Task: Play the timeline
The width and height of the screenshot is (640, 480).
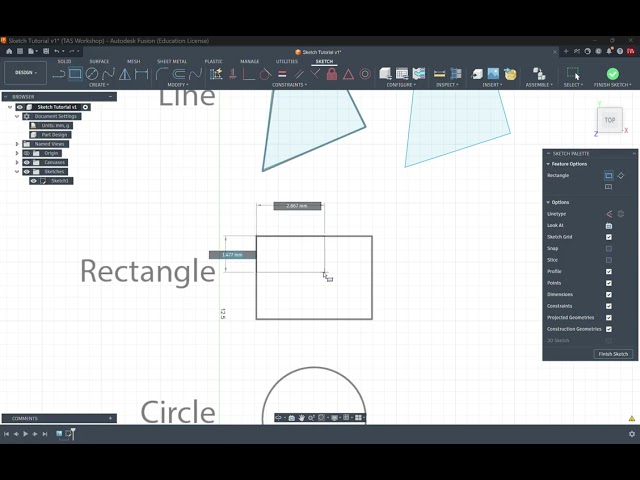Action: tap(25, 434)
